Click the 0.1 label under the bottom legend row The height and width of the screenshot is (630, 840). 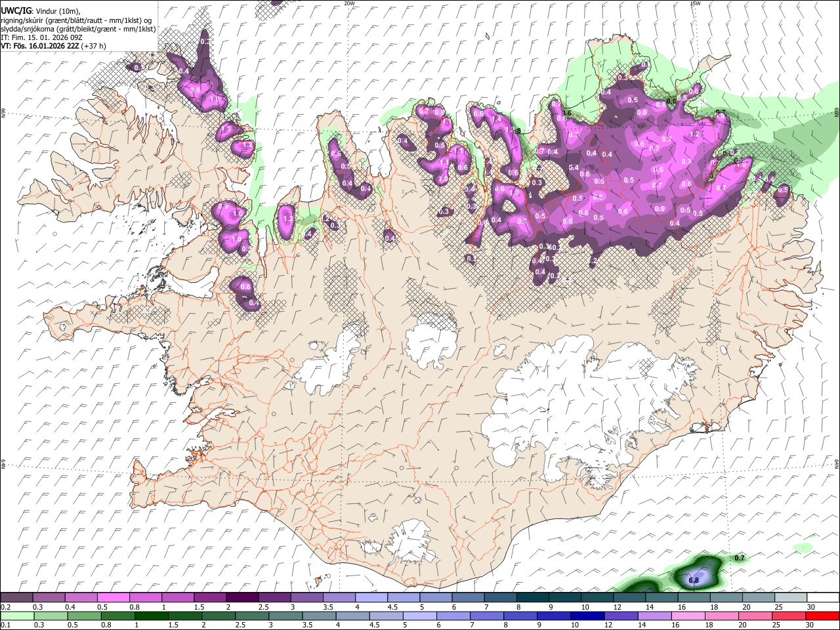point(5,625)
